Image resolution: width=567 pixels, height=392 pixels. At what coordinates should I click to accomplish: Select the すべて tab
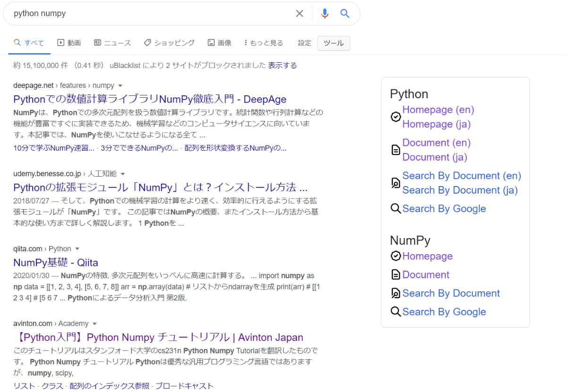(x=29, y=43)
